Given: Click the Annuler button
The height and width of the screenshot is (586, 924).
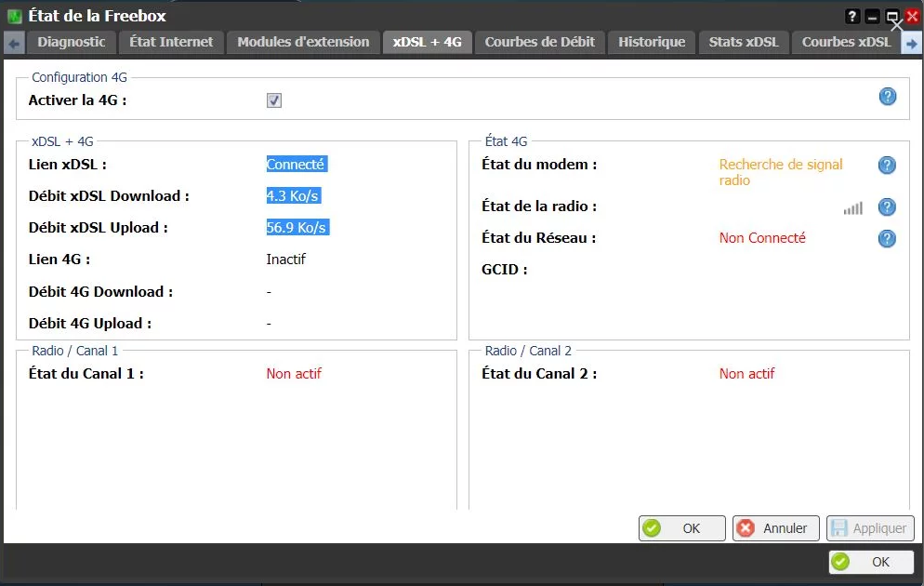Looking at the screenshot, I should coord(775,528).
